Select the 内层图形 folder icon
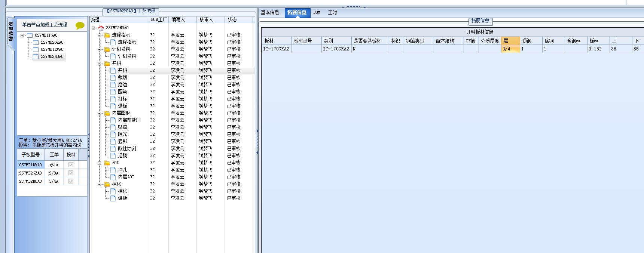 107,113
